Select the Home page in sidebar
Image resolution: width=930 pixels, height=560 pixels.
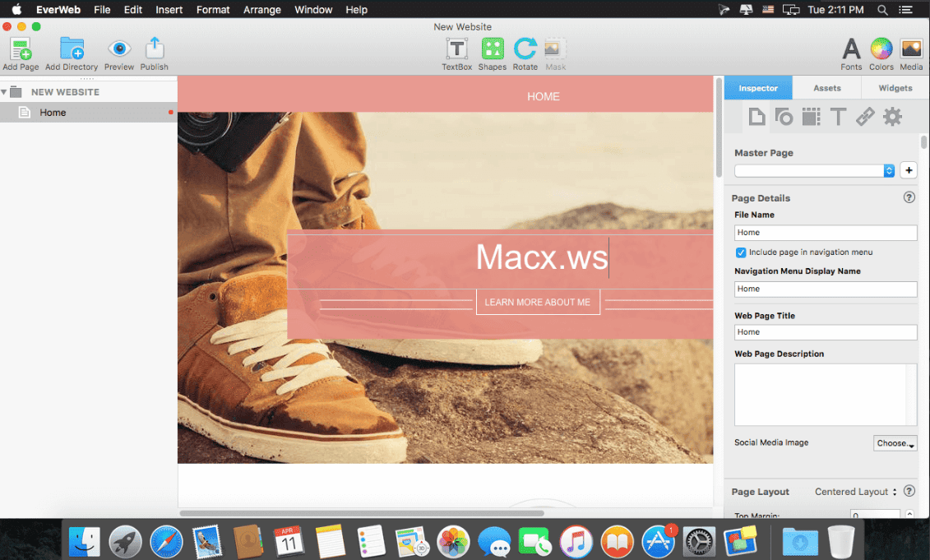(x=88, y=112)
